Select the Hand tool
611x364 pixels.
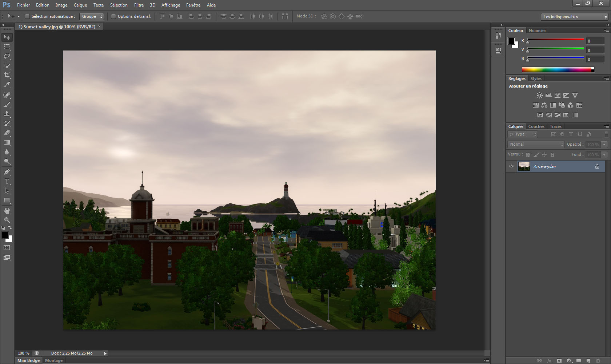coord(7,211)
